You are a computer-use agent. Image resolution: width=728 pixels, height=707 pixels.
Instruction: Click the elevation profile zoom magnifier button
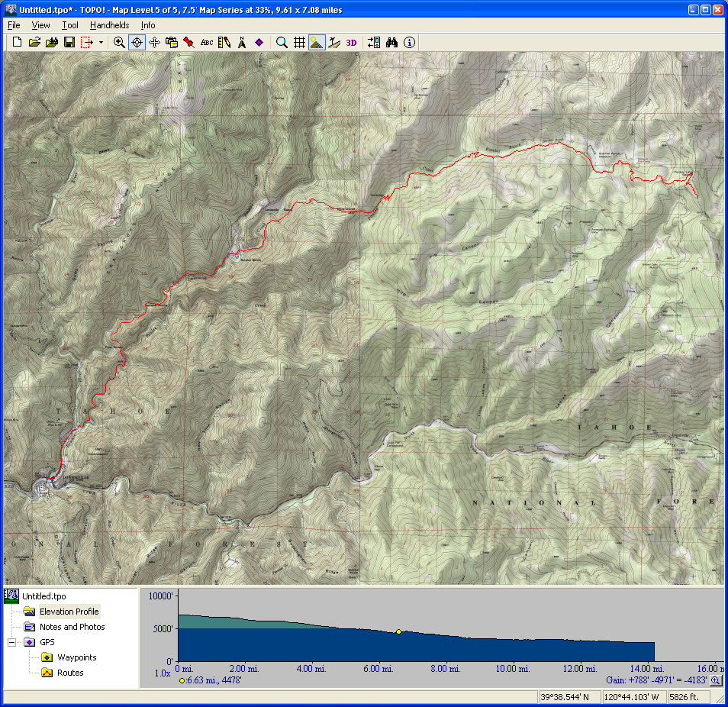716,680
